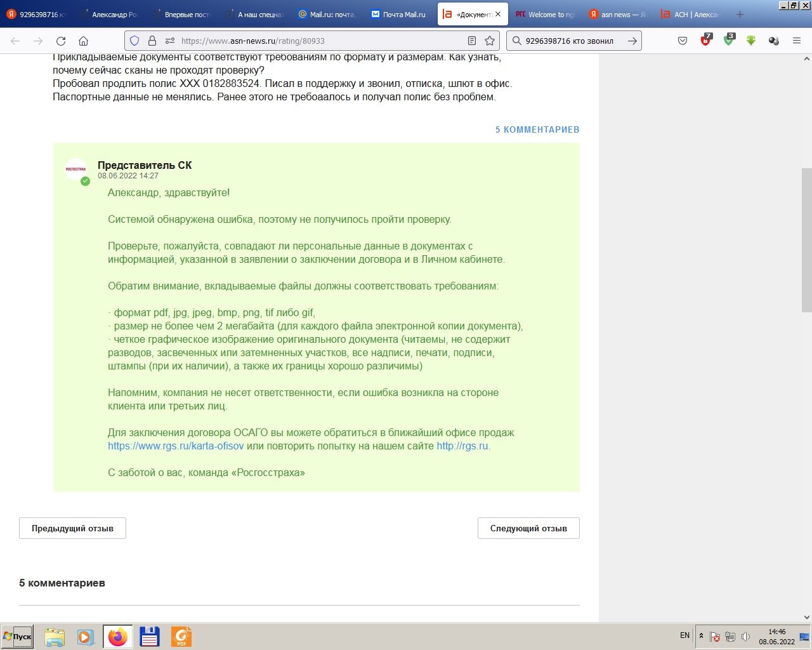Open rgs.ru/karta-ofisov link
The height and width of the screenshot is (650, 812).
(176, 446)
